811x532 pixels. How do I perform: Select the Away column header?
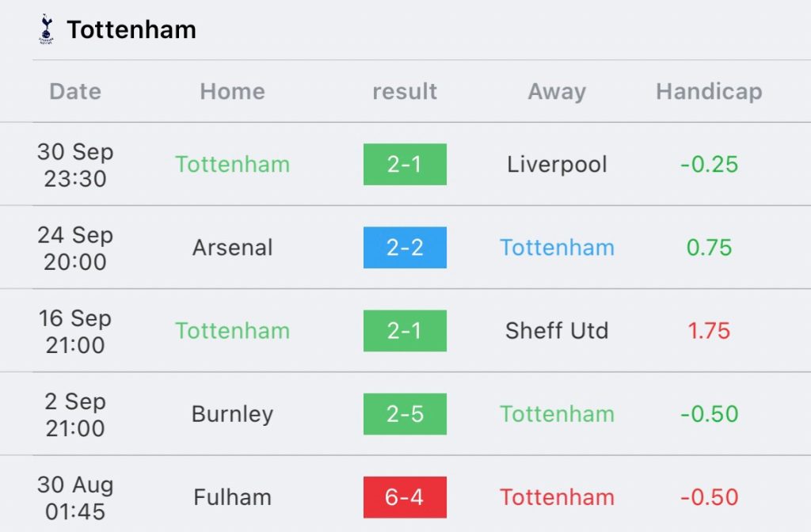click(x=557, y=92)
